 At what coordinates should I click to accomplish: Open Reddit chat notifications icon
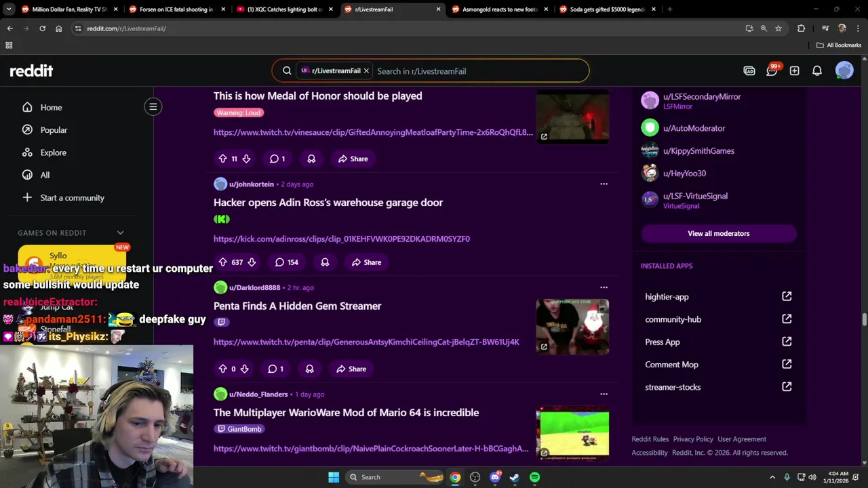point(772,70)
